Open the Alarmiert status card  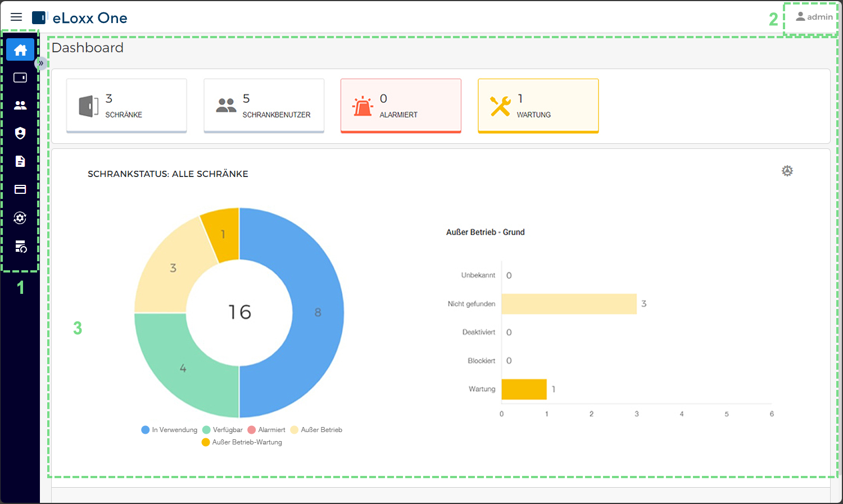point(401,106)
